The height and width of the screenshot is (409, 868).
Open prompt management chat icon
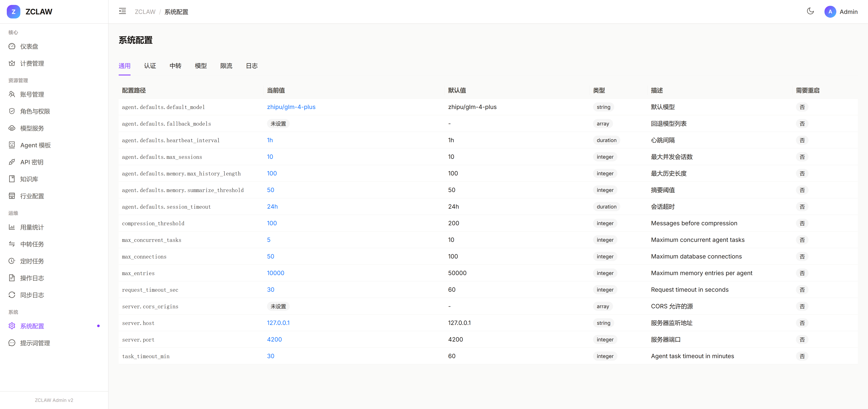point(12,343)
